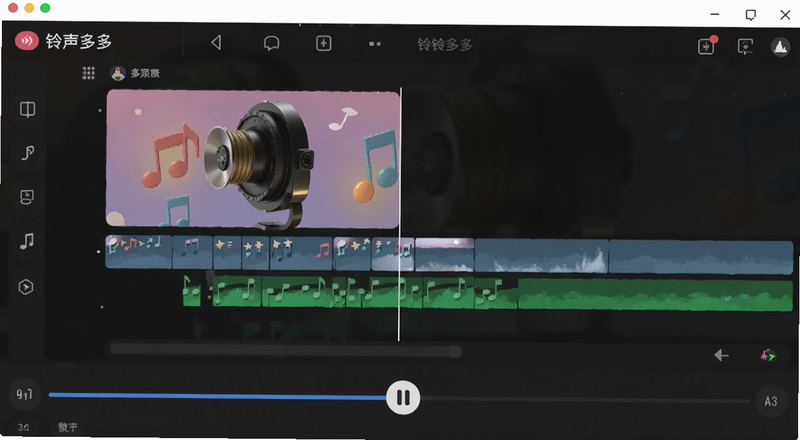This screenshot has width=800, height=440.
Task: Click the user avatar beside 多觅熹
Action: point(118,74)
